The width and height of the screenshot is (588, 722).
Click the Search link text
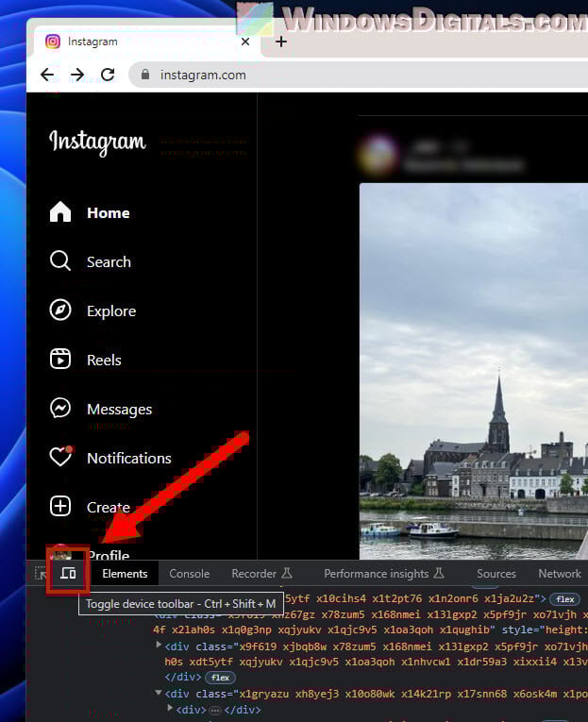[109, 262]
